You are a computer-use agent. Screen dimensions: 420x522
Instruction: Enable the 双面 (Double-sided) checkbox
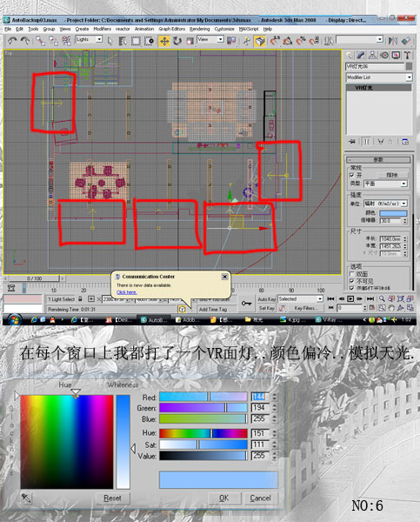pos(352,274)
